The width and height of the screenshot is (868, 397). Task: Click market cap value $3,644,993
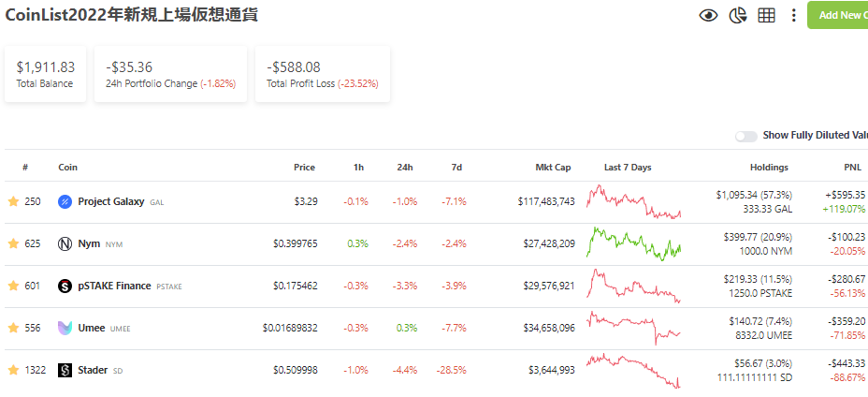[552, 370]
